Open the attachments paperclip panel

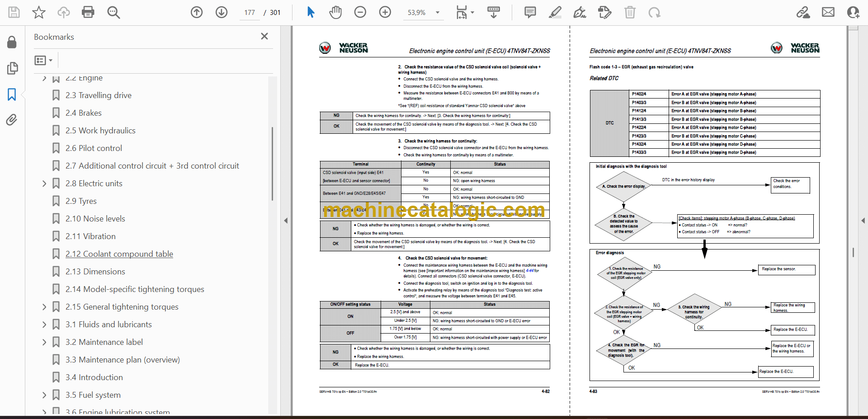click(x=12, y=120)
